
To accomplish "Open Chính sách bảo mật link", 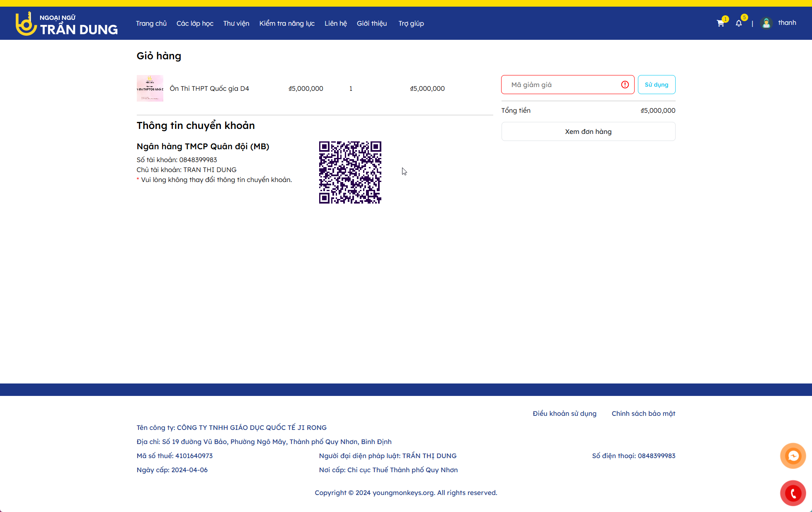I will [644, 413].
